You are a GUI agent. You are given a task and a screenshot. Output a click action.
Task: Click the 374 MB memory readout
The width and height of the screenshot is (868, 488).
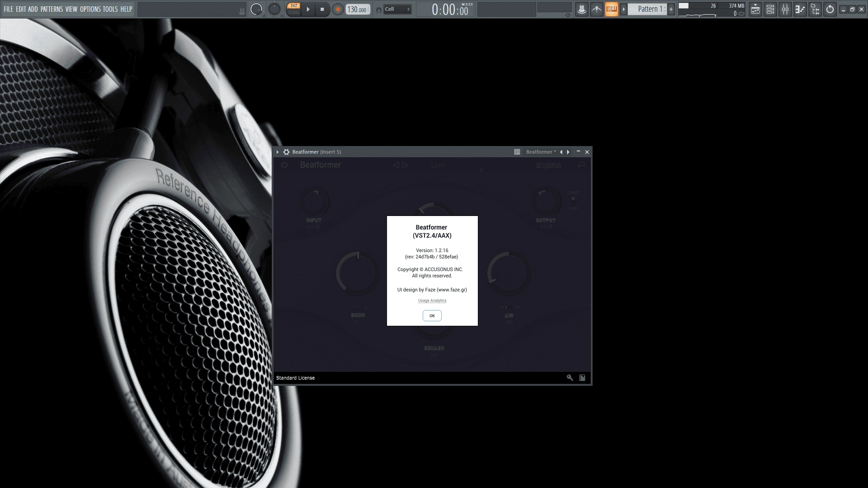coord(736,6)
